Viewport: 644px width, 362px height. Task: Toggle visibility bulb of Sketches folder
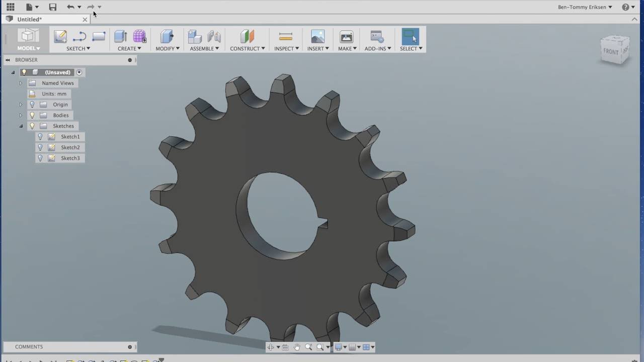32,126
